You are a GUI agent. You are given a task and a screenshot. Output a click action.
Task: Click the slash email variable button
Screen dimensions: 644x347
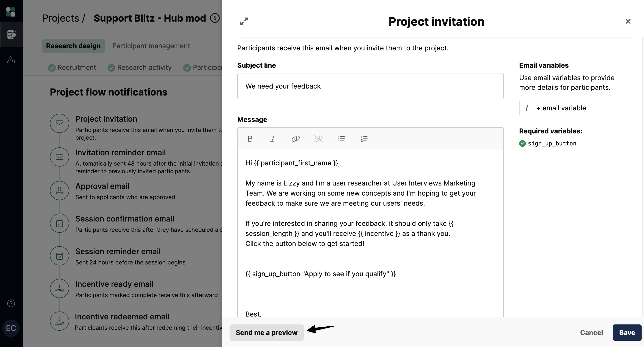pyautogui.click(x=527, y=108)
